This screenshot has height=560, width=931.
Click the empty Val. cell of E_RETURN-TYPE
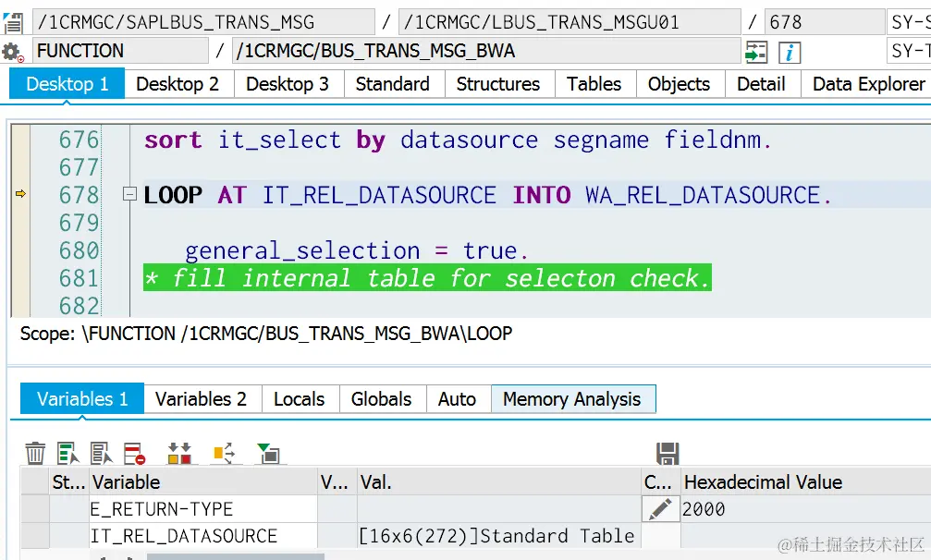[498, 509]
